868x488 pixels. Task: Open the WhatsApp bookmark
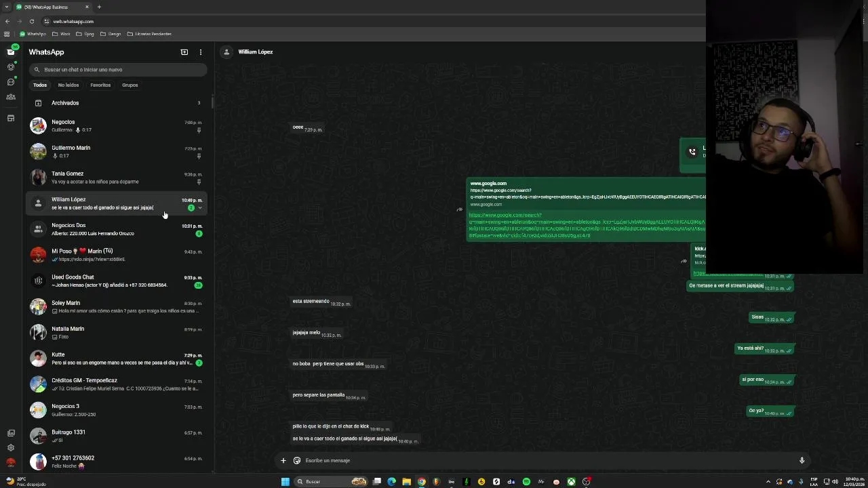pyautogui.click(x=33, y=34)
